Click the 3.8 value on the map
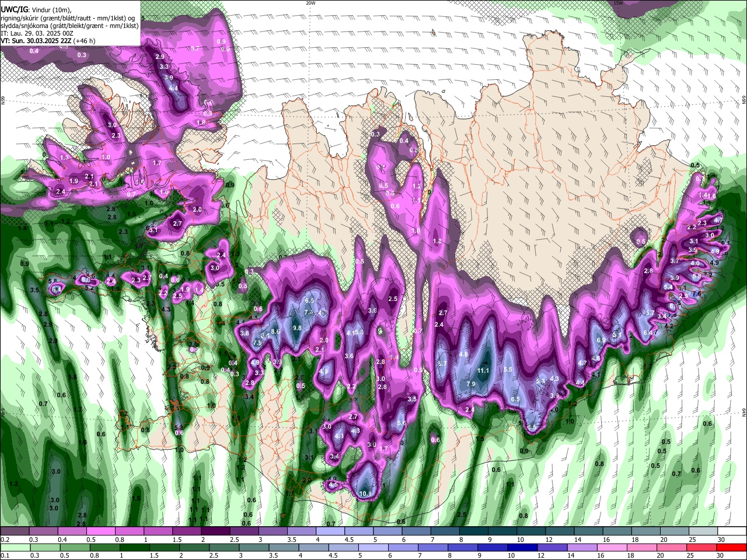This screenshot has height=560, width=747. pyautogui.click(x=245, y=333)
